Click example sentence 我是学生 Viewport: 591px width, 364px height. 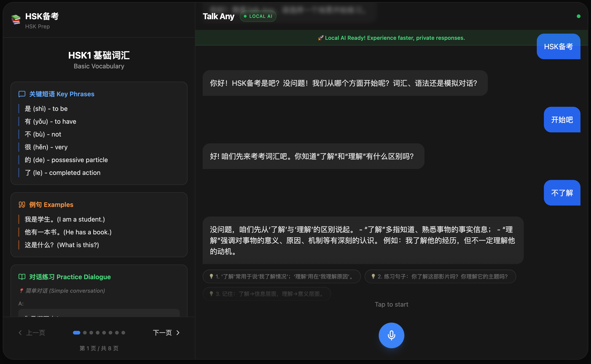pyautogui.click(x=64, y=219)
